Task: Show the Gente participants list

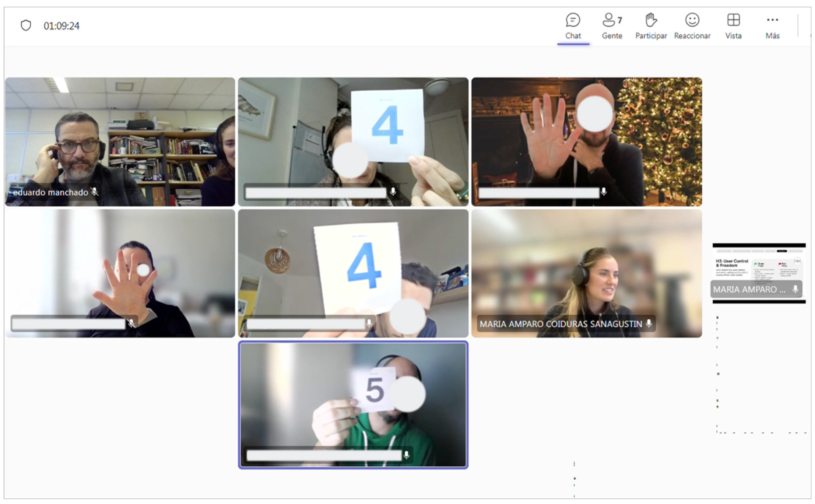Action: pyautogui.click(x=612, y=26)
